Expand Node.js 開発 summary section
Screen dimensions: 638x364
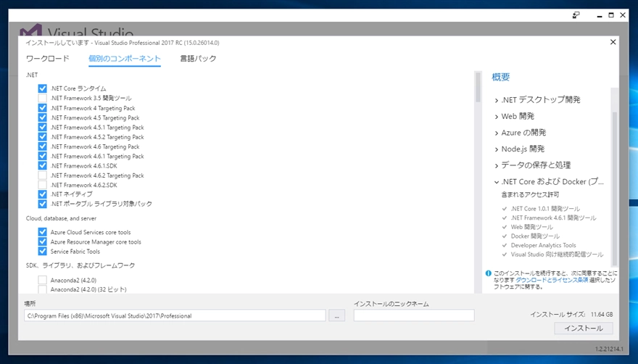coord(496,149)
